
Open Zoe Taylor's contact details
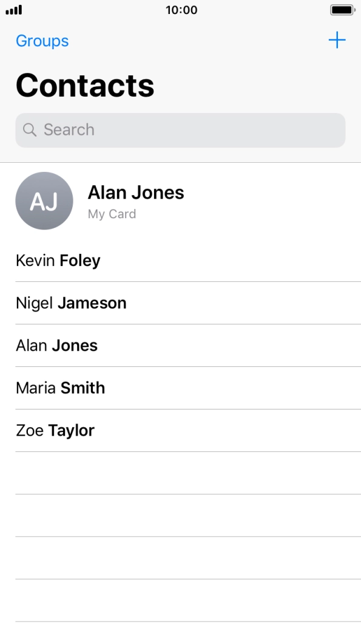55,430
